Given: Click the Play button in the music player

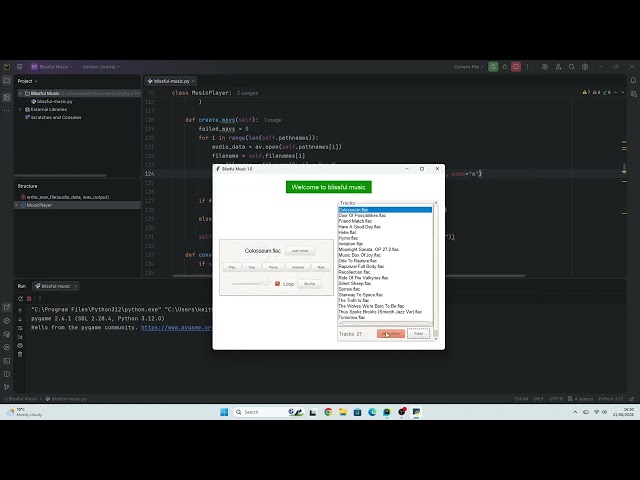Looking at the screenshot, I should [232, 267].
